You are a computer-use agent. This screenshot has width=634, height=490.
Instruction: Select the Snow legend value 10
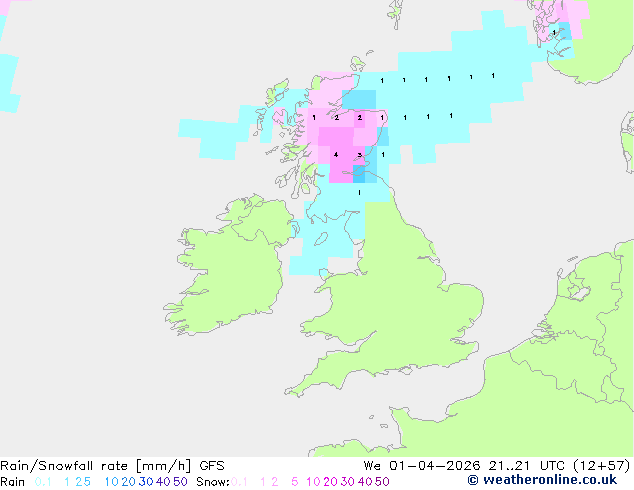(x=313, y=482)
